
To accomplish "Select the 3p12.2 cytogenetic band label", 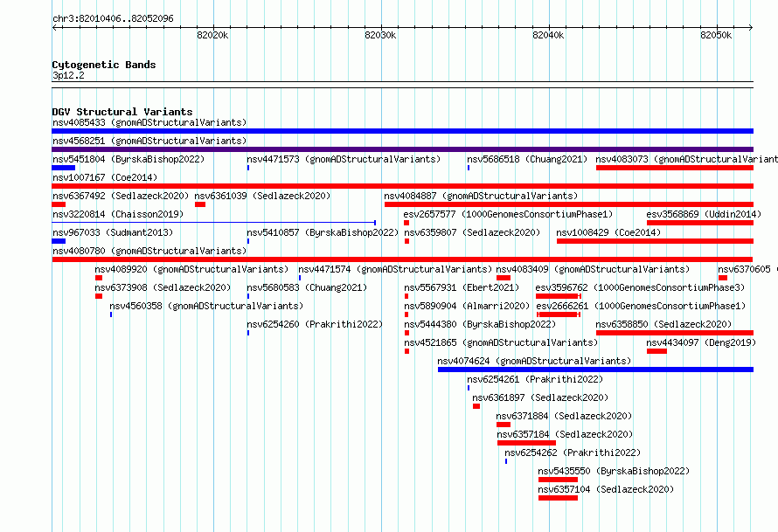I will point(68,75).
